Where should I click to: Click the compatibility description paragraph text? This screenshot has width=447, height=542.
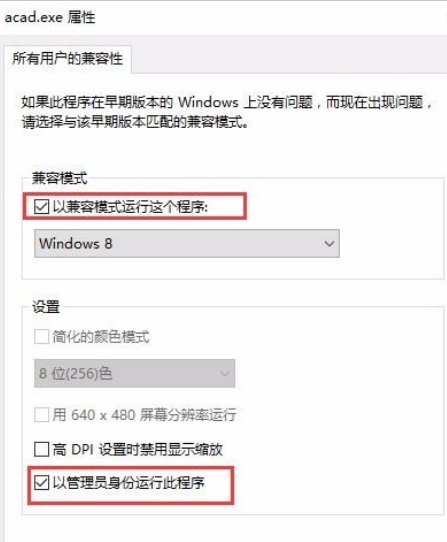(226, 112)
